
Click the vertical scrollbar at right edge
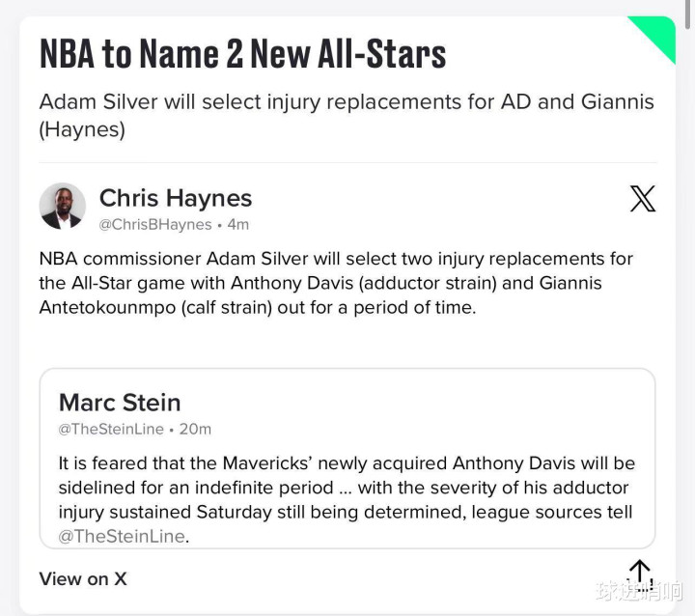[689, 14]
